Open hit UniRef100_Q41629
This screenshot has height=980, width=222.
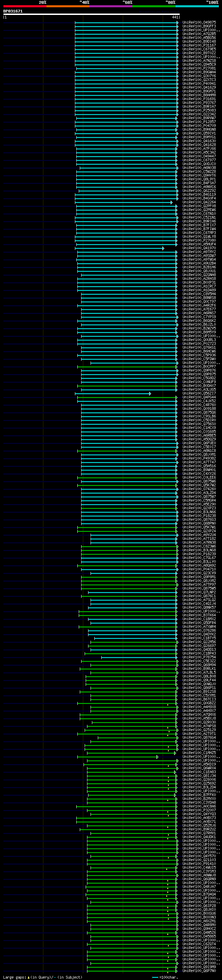(199, 88)
